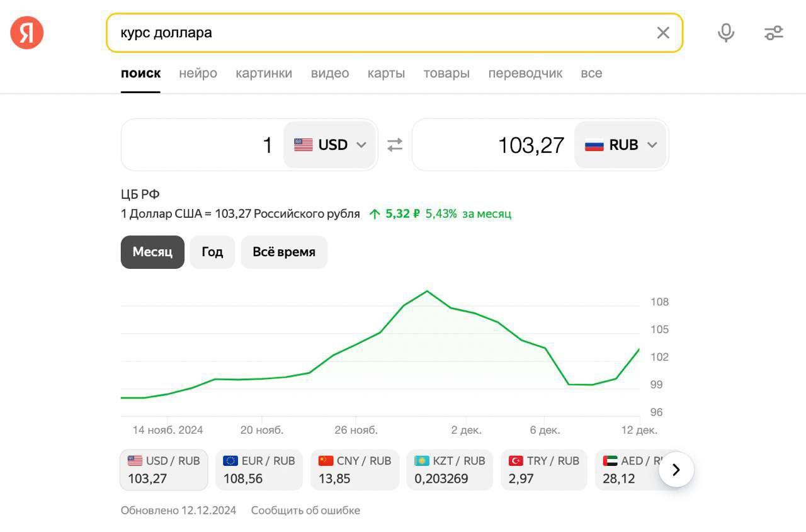Click the ЦБ РФ source label

[140, 195]
